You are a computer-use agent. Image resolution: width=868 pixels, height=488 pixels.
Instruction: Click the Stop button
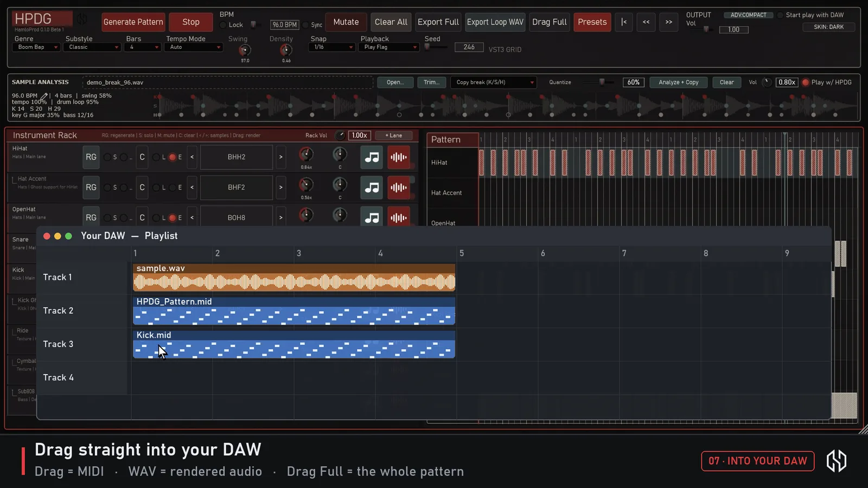(191, 22)
